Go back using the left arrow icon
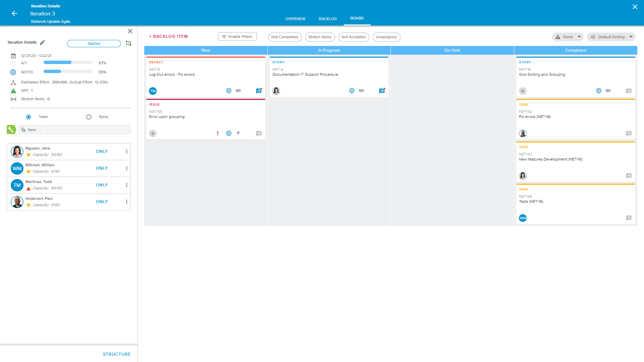The width and height of the screenshot is (644, 362). coord(14,13)
